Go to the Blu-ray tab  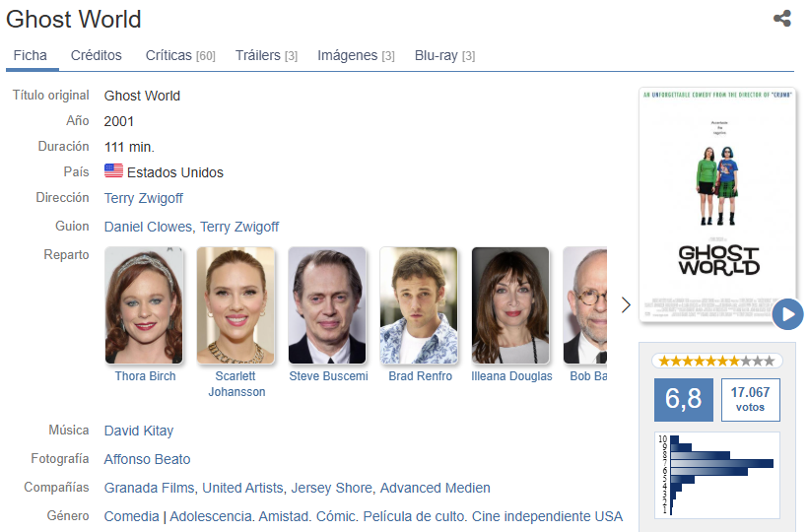click(x=444, y=55)
